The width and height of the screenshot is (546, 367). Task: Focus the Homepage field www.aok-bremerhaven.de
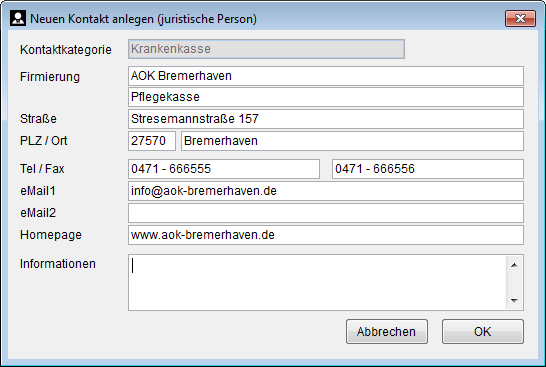(326, 235)
